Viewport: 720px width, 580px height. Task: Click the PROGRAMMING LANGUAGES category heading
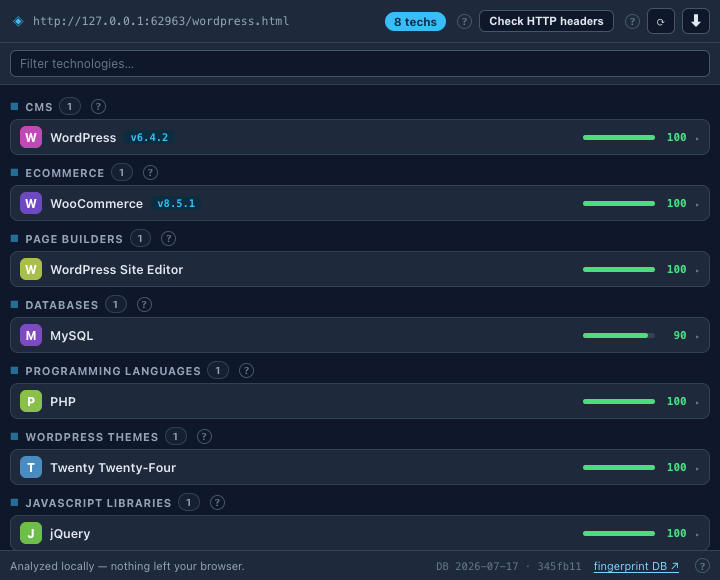113,371
